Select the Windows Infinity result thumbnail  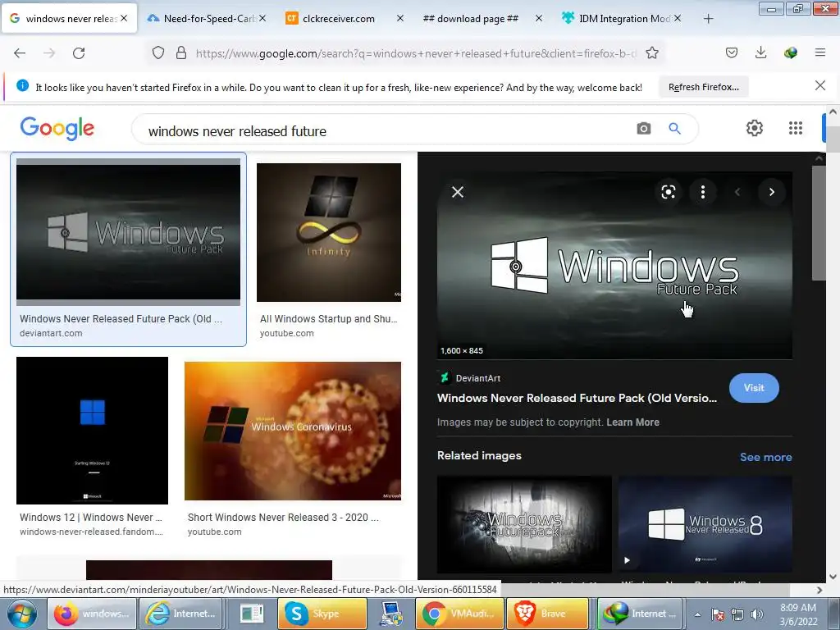point(329,232)
